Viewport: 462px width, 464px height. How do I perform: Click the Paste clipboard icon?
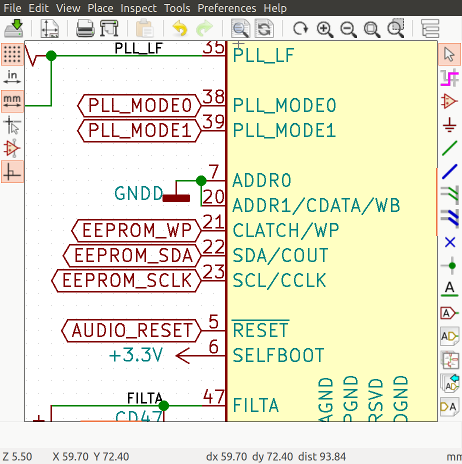tap(145, 29)
